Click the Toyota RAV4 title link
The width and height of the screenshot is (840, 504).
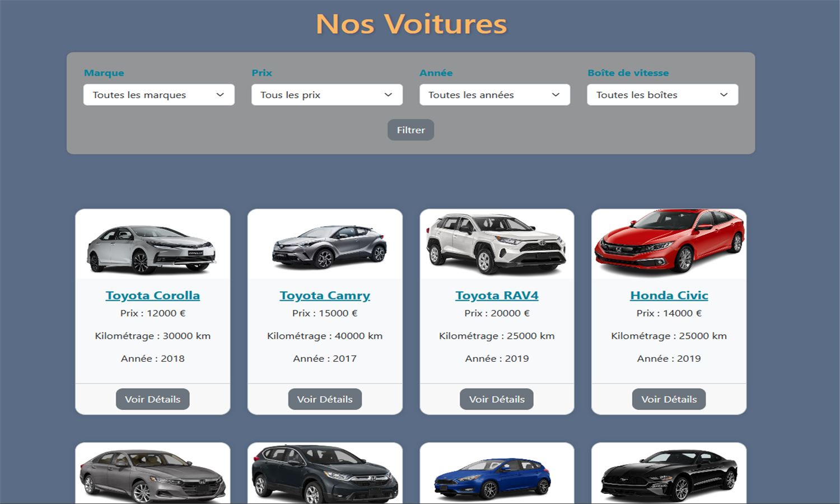(x=497, y=295)
